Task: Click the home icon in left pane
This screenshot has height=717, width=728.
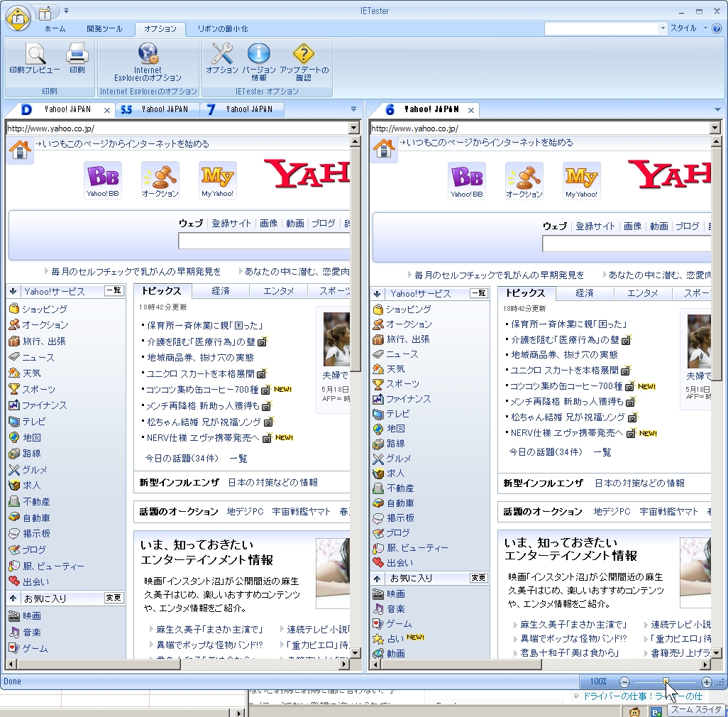Action: [20, 150]
